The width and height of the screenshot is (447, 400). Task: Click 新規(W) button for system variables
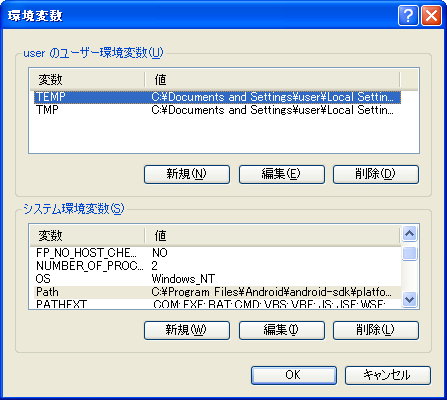187,330
